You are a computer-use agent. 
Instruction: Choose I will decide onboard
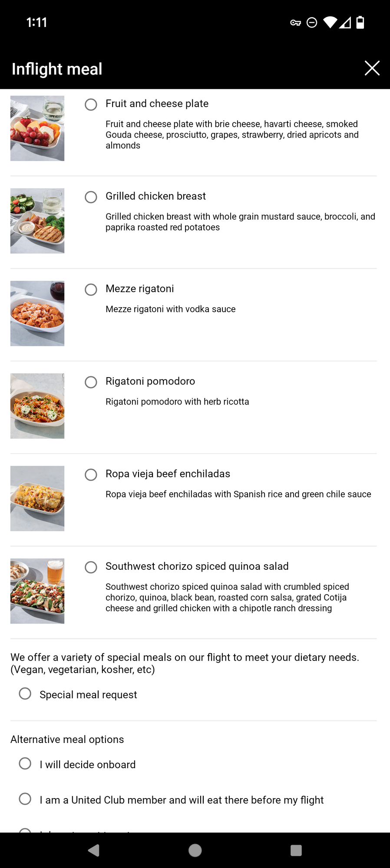(25, 763)
